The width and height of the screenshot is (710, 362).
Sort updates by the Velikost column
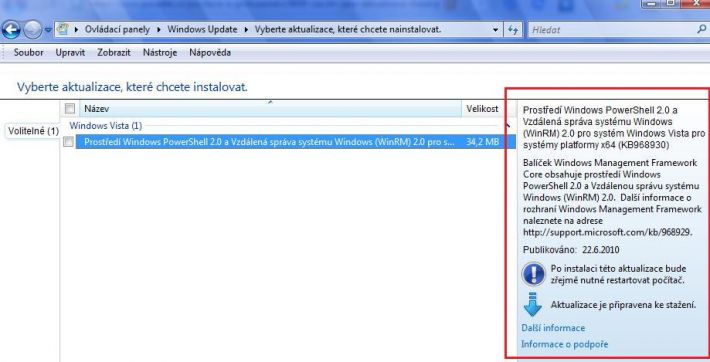point(482,109)
